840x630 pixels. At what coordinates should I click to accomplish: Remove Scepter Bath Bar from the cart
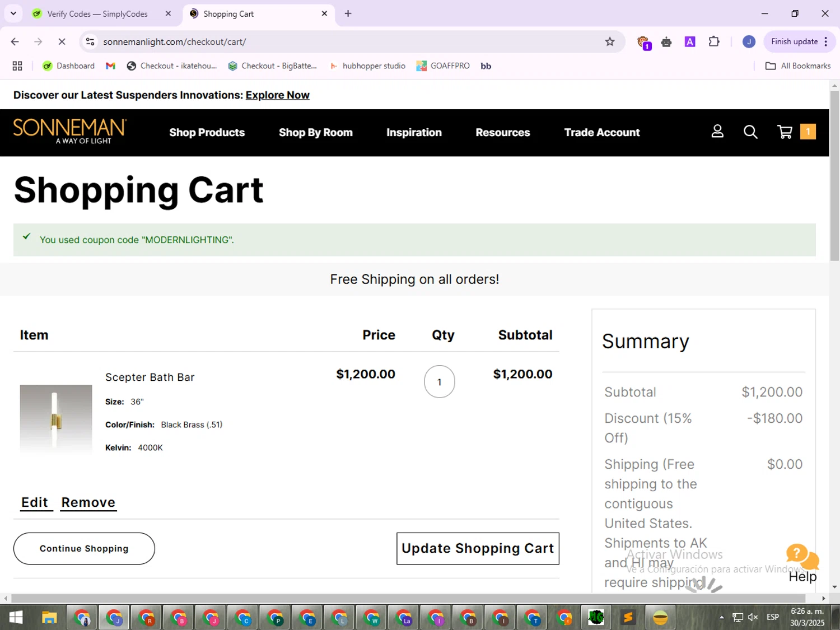[88, 502]
